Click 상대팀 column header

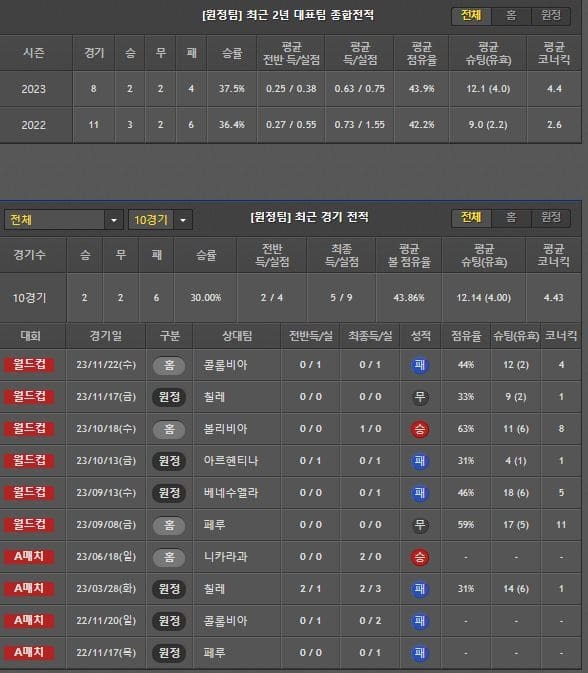point(237,336)
